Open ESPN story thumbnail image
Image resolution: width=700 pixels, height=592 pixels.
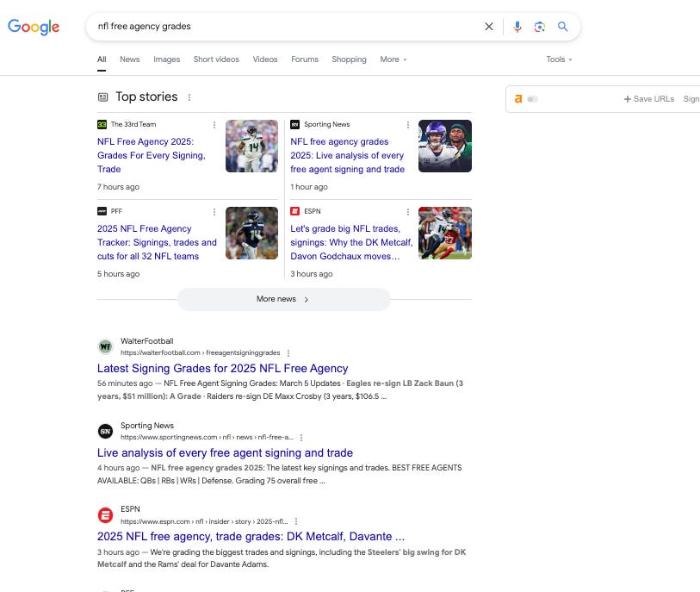445,234
